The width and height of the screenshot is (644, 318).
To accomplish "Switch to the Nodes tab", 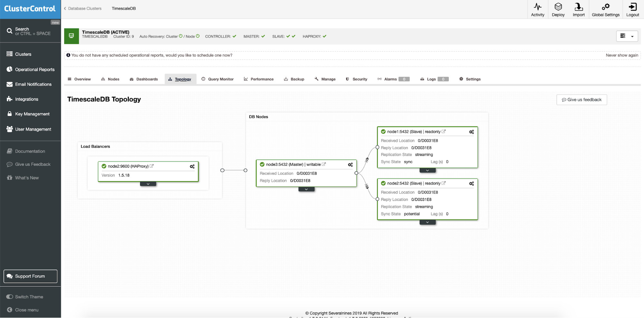I will coord(110,79).
